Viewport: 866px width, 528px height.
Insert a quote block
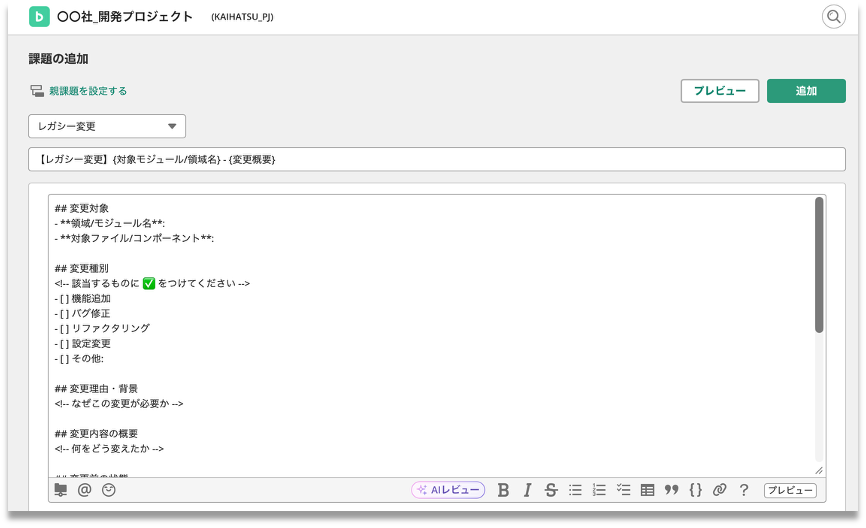pyautogui.click(x=671, y=490)
